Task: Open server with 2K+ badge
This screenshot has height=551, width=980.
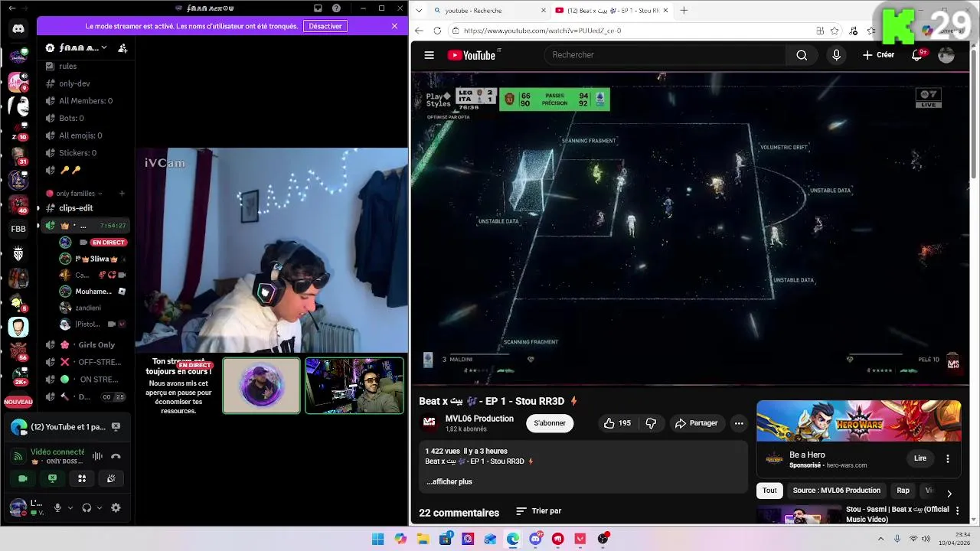Action: [x=18, y=376]
